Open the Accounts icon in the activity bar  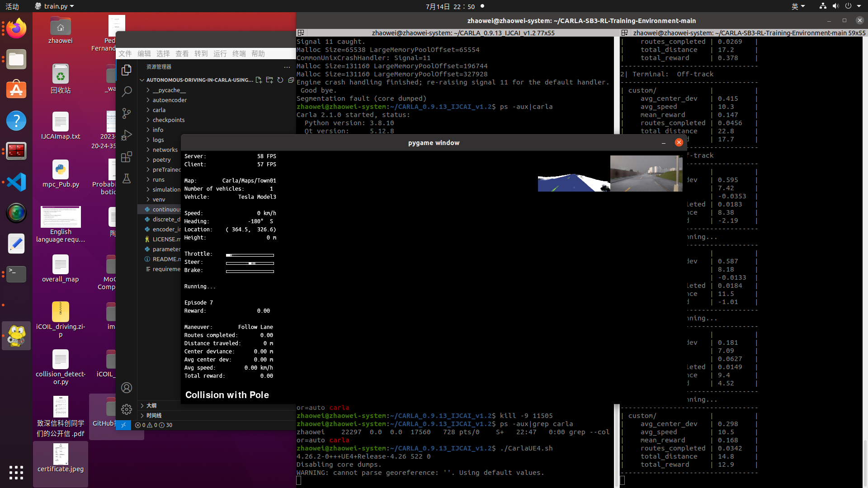pyautogui.click(x=127, y=388)
